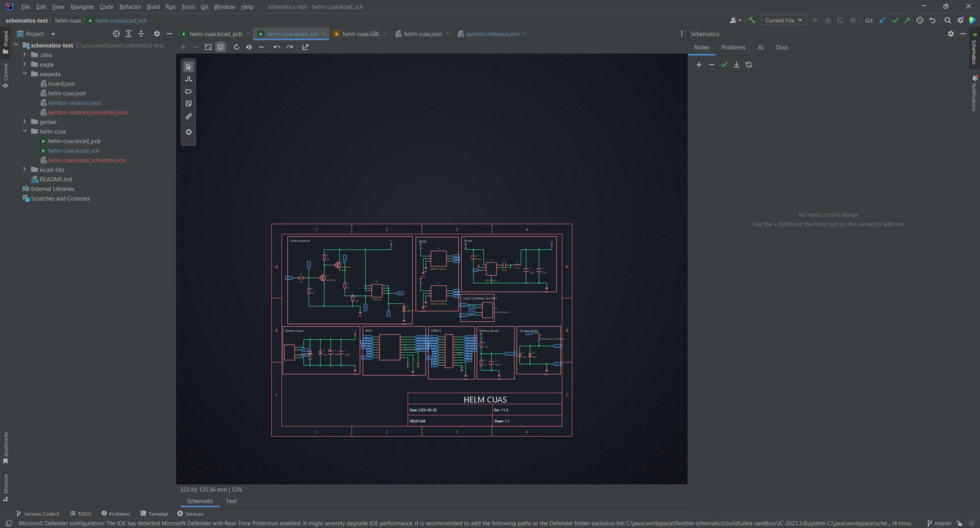Image resolution: width=980 pixels, height=528 pixels.
Task: Click the refresh notes icon
Action: click(x=748, y=64)
